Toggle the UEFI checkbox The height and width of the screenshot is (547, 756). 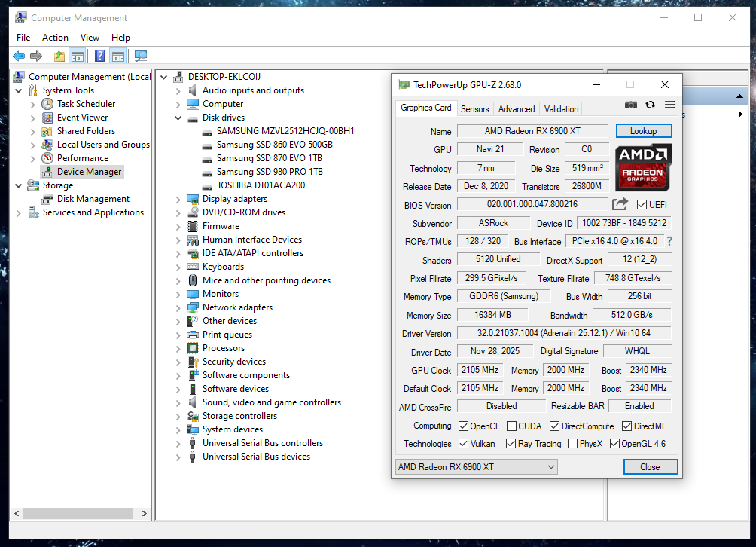point(642,205)
